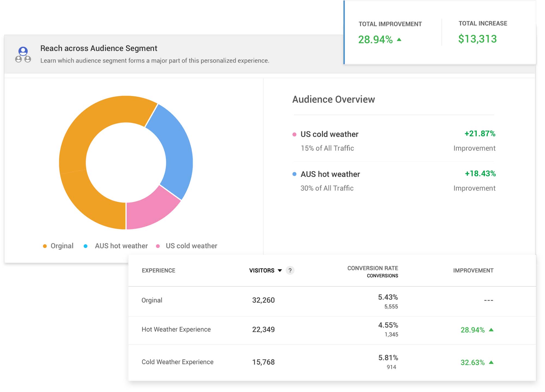Toggle the Orginal legend item
Image resolution: width=545 pixels, height=392 pixels.
58,246
